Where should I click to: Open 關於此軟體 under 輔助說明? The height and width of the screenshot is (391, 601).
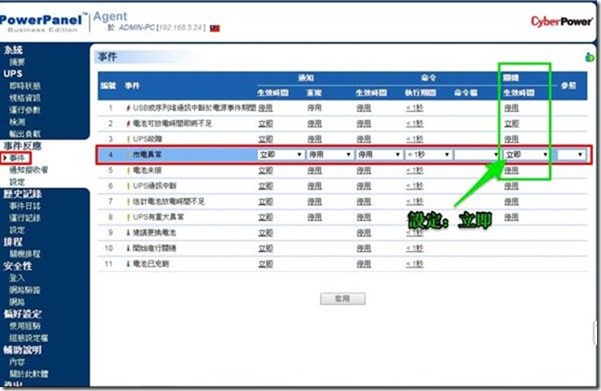pos(29,374)
